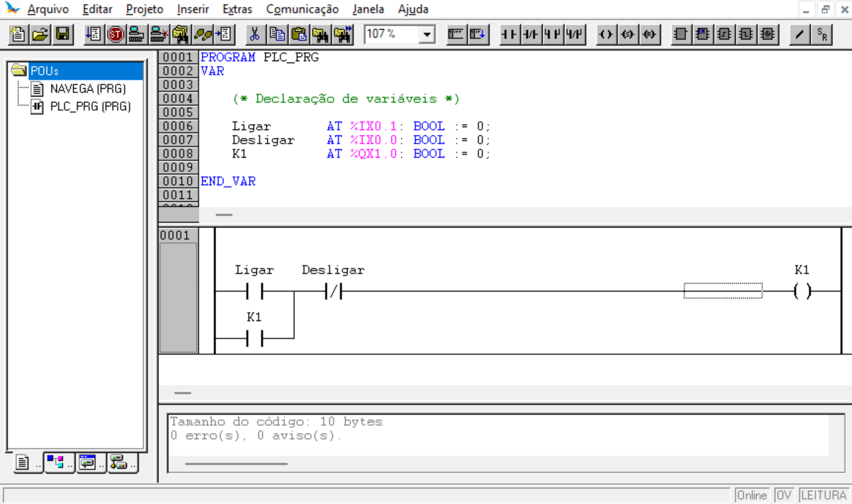The height and width of the screenshot is (504, 852).
Task: Switch to the Data Types tab
Action: pos(59,463)
